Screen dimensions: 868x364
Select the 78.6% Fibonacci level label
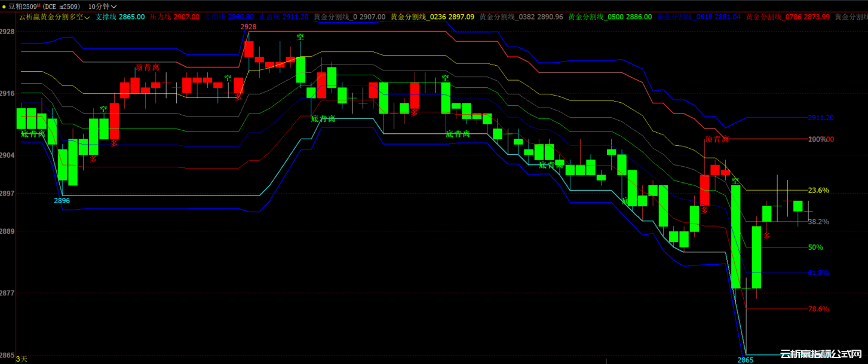pos(818,309)
